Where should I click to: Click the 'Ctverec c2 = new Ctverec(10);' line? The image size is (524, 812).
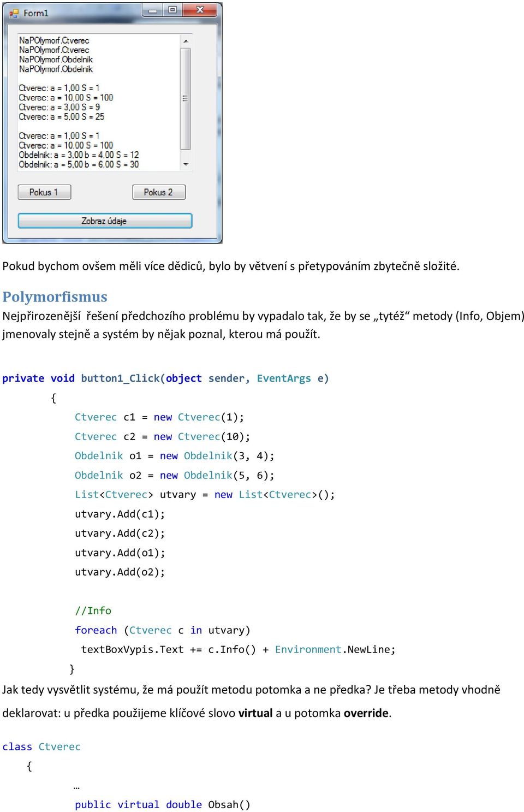point(163,437)
